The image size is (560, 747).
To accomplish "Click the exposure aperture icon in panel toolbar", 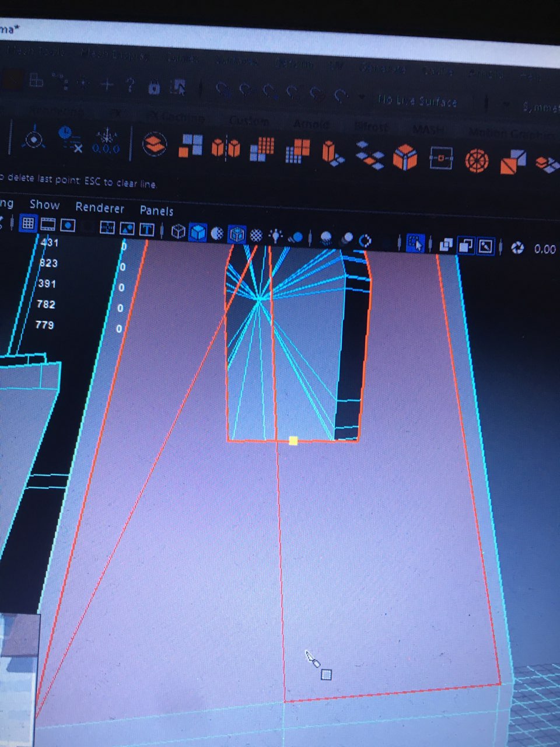I will tap(517, 248).
